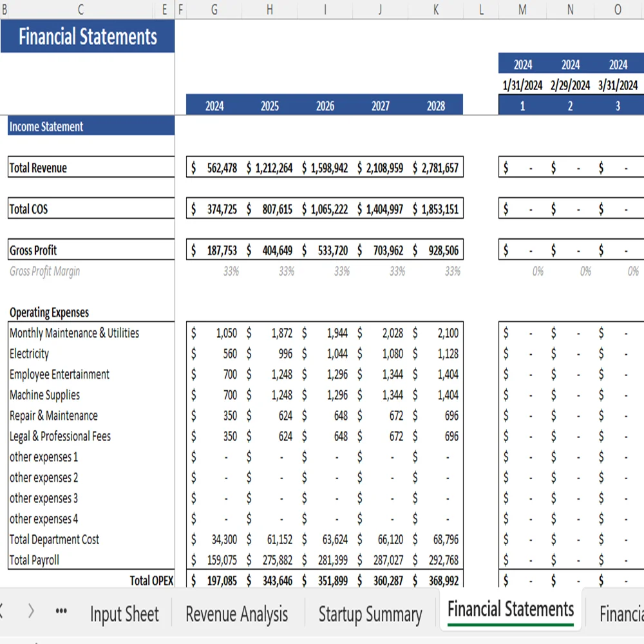The image size is (644, 644).
Task: Select 2024 Total OPEX value 197,085
Action: tap(214, 580)
